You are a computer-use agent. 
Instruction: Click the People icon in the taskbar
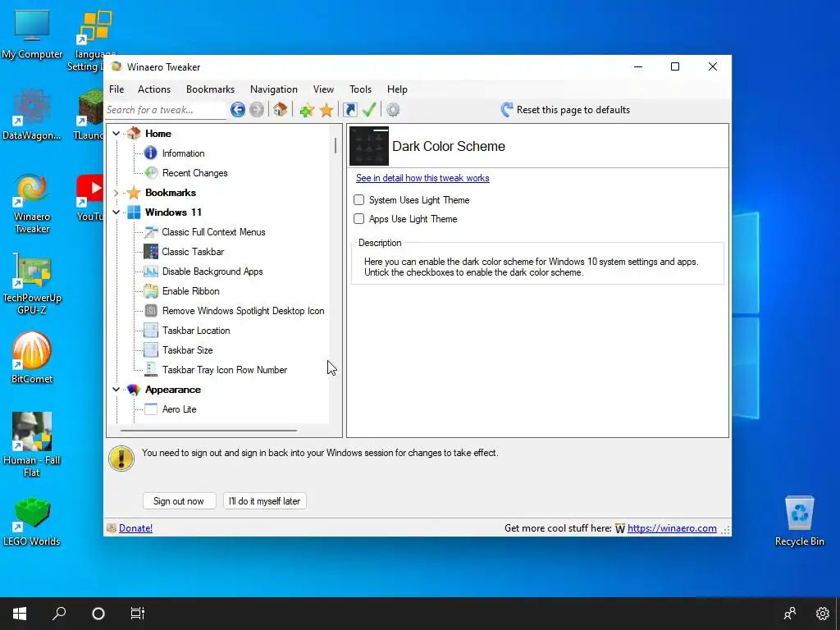pos(790,614)
